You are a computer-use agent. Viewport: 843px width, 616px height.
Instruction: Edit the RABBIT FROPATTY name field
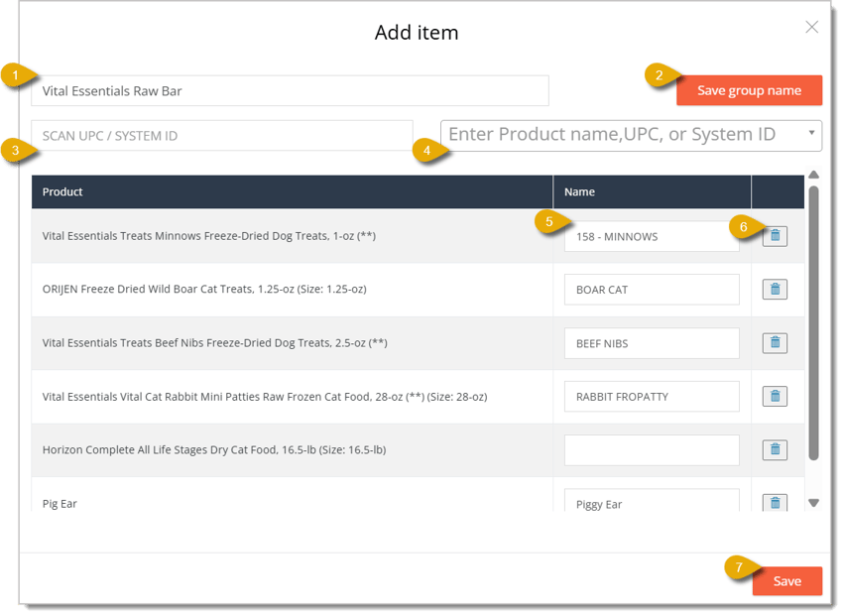(x=652, y=397)
